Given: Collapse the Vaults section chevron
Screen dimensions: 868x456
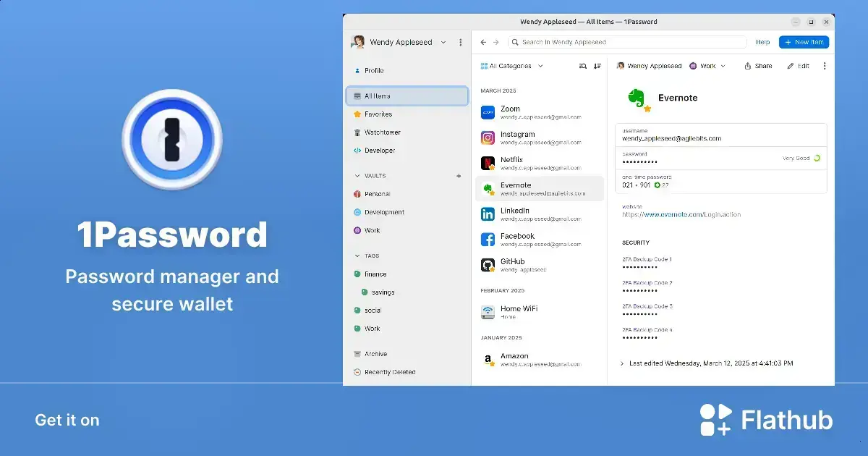Looking at the screenshot, I should (357, 176).
